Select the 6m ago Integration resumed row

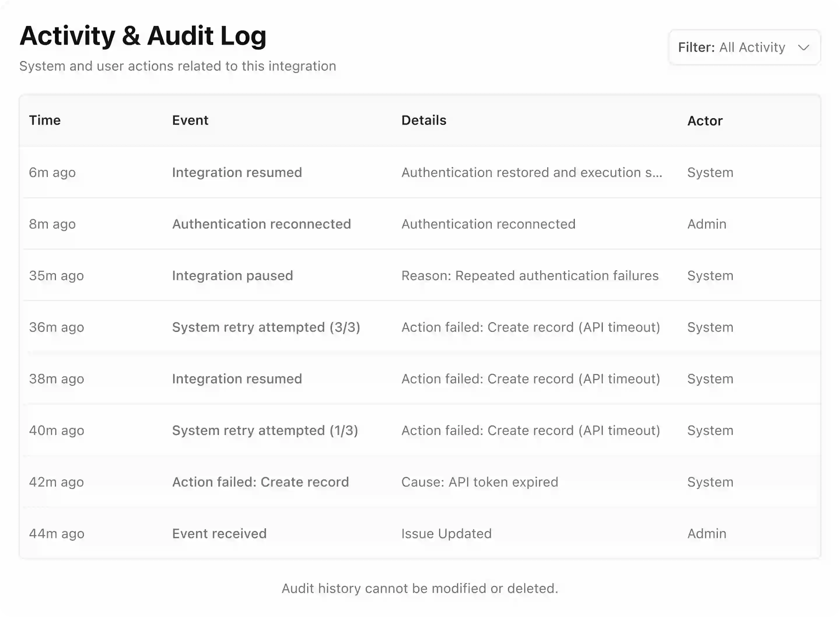(237, 172)
